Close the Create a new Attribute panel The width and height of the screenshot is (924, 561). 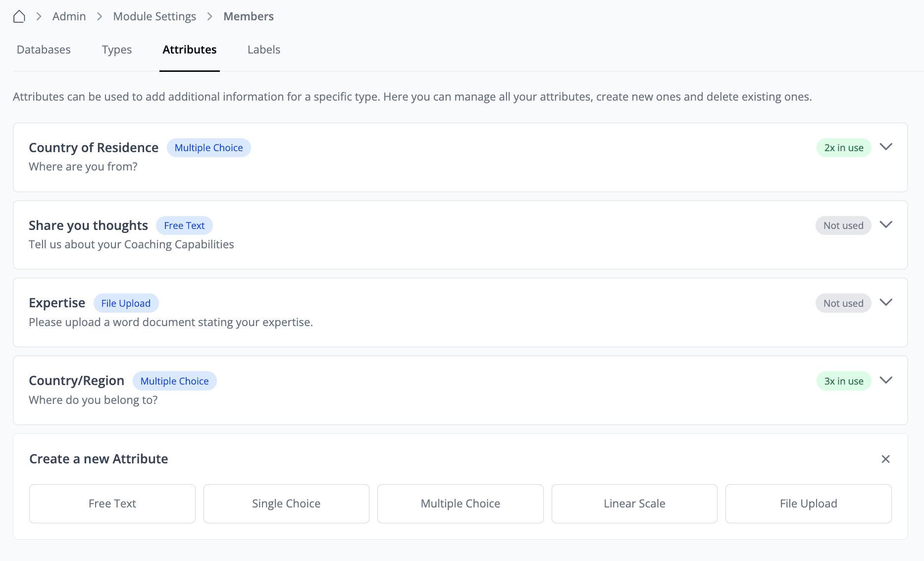pyautogui.click(x=885, y=459)
